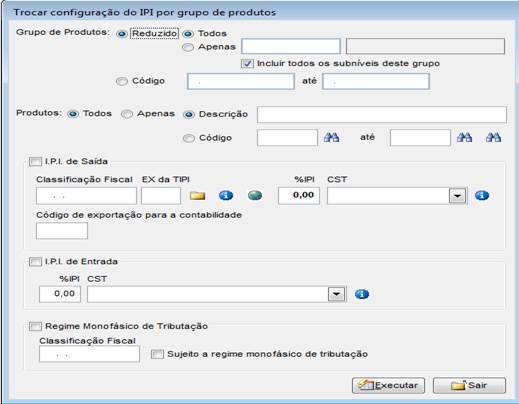The width and height of the screenshot is (519, 404).
Task: Click the first Apenas group code input field
Action: (291, 46)
